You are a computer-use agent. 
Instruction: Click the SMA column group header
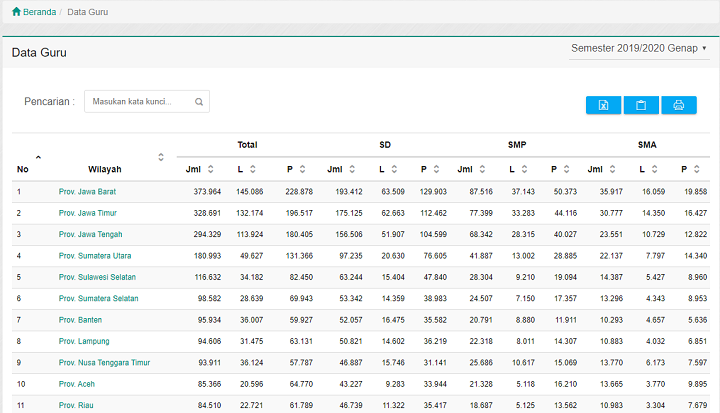click(647, 145)
